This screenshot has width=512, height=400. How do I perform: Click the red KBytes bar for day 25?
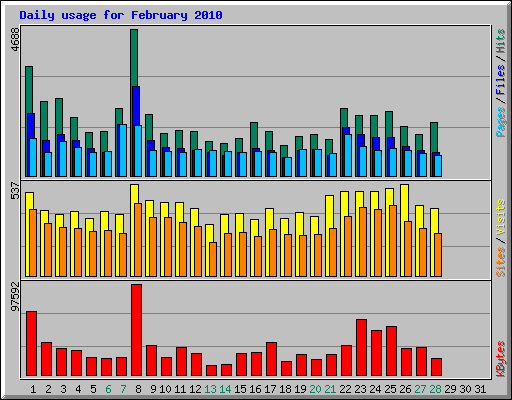[x=391, y=351]
